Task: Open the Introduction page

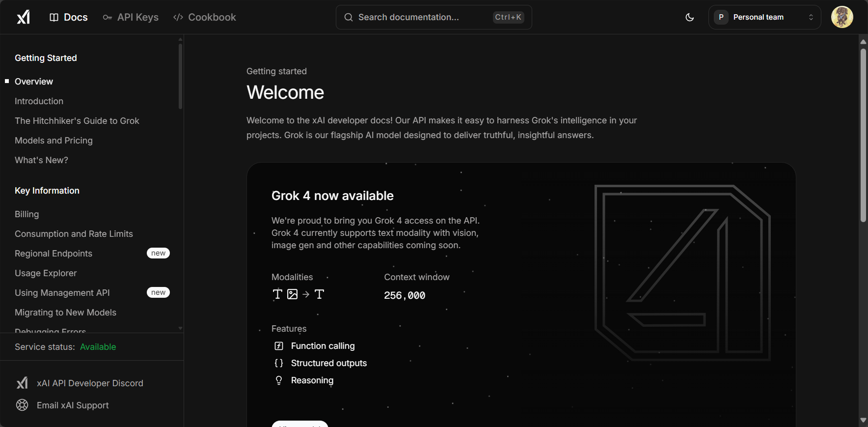Action: [39, 101]
